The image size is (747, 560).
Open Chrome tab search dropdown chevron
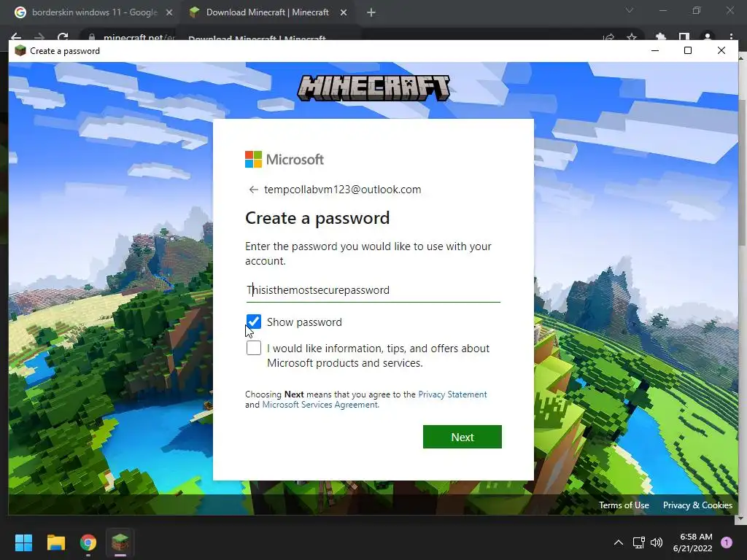[630, 10]
